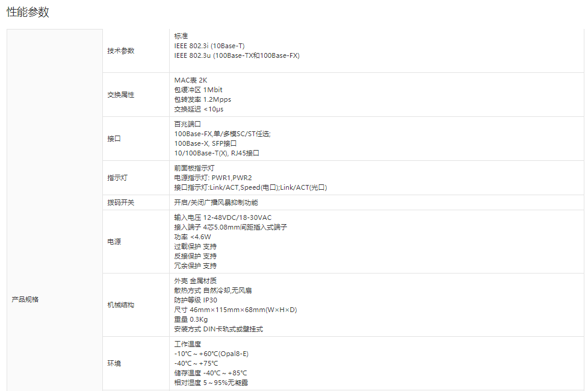Select the 产品规格 category cell

[x=25, y=299]
